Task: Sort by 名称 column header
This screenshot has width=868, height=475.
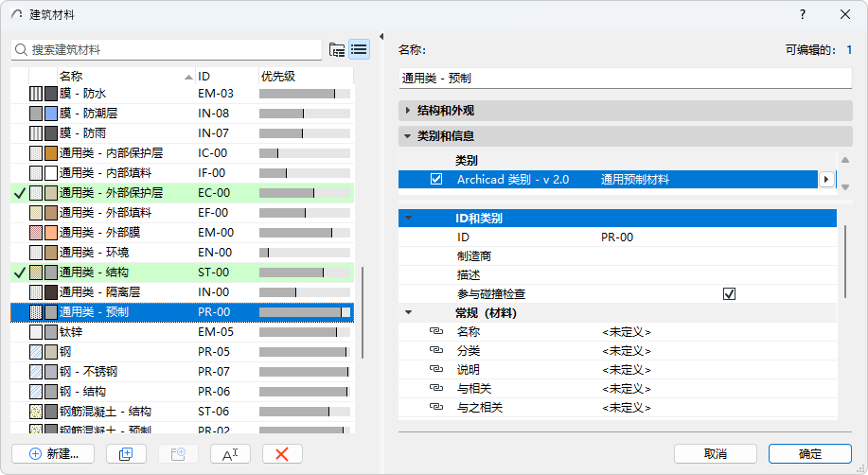Action: click(126, 77)
